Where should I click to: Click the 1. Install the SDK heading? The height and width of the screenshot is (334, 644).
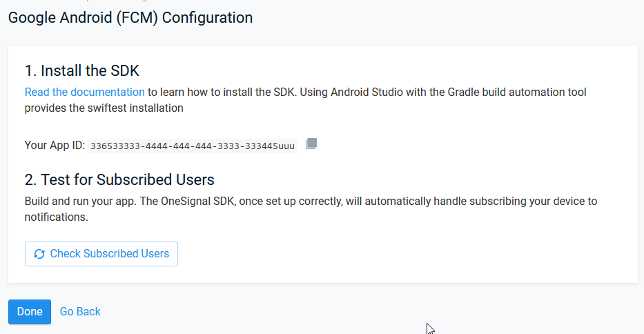pyautogui.click(x=81, y=70)
